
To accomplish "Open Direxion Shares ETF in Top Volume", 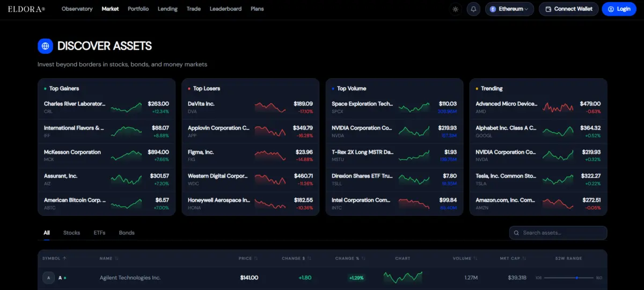I will pyautogui.click(x=394, y=179).
